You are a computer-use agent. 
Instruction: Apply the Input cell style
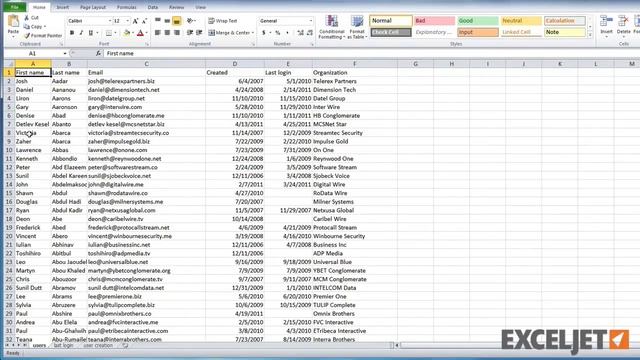coord(478,32)
